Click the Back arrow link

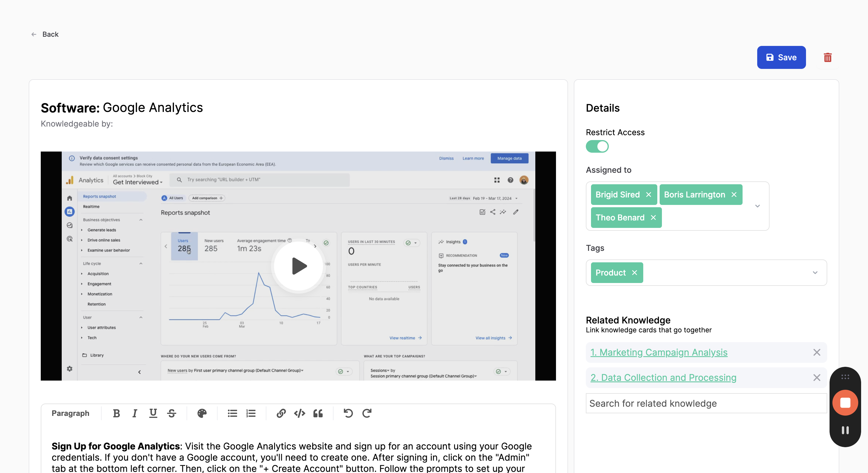coord(45,34)
